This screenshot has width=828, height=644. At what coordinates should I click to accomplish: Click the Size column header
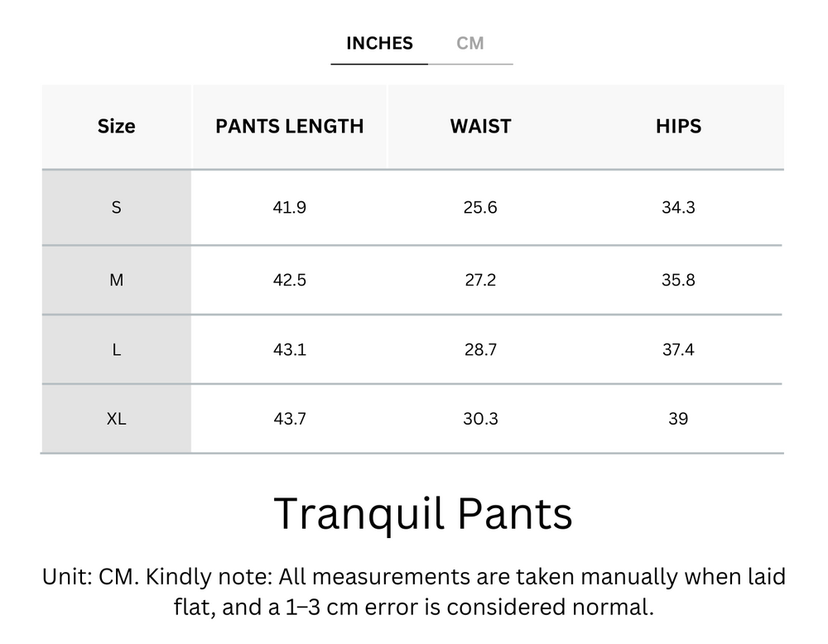tap(116, 126)
